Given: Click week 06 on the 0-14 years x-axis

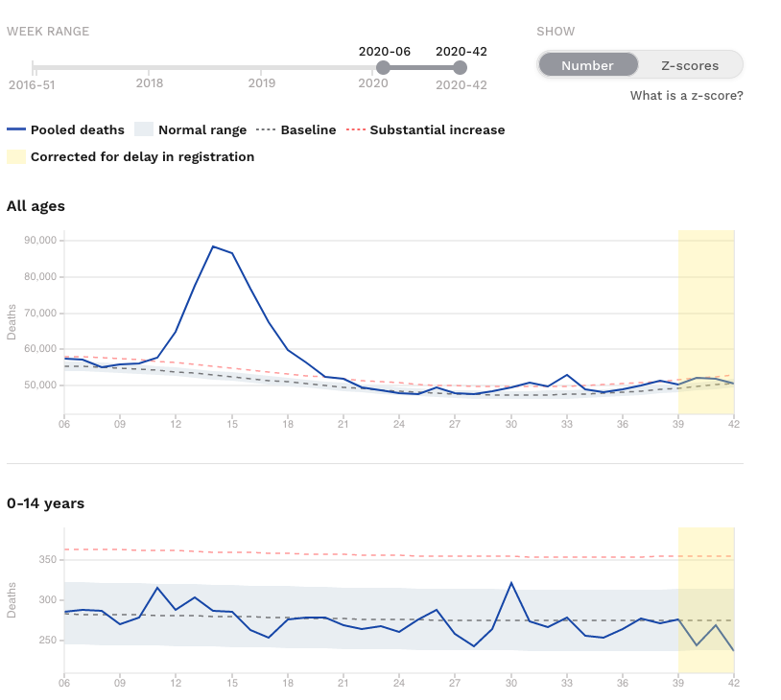Looking at the screenshot, I should (64, 683).
